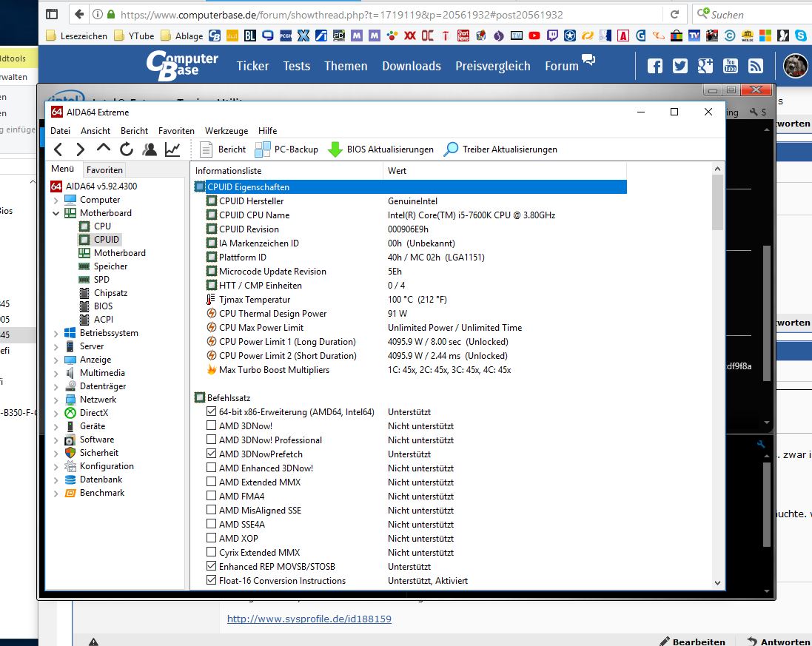Select the CPUID tree entry
Viewport: 812px width, 646px height.
click(x=107, y=240)
